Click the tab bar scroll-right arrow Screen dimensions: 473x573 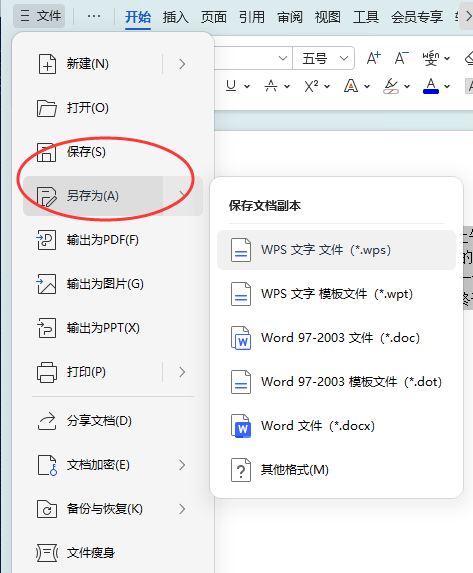pyautogui.click(x=468, y=16)
